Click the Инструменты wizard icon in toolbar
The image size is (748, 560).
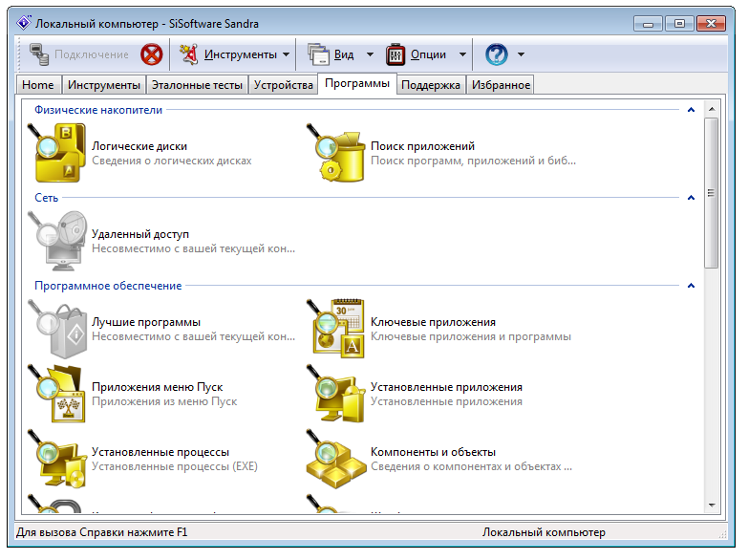point(188,54)
